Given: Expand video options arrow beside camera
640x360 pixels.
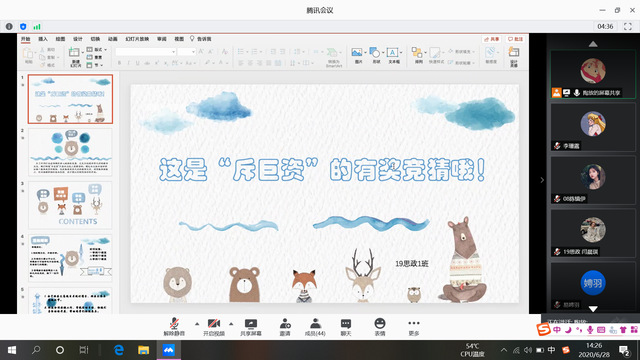Looking at the screenshot, I should coord(231,324).
